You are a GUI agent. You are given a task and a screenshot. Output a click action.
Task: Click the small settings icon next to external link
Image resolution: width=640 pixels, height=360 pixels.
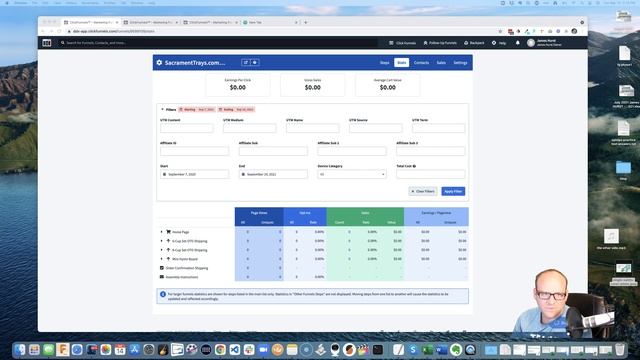pyautogui.click(x=255, y=62)
